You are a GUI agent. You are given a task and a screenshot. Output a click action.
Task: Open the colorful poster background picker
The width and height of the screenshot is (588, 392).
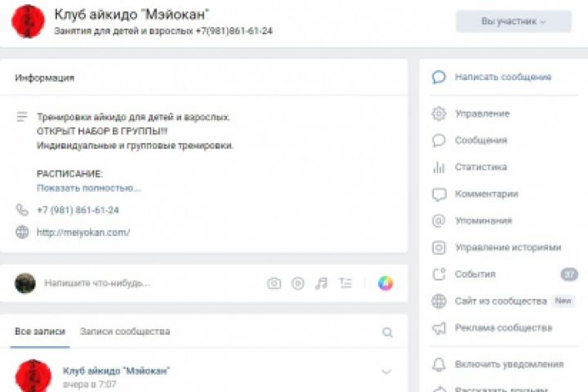385,283
